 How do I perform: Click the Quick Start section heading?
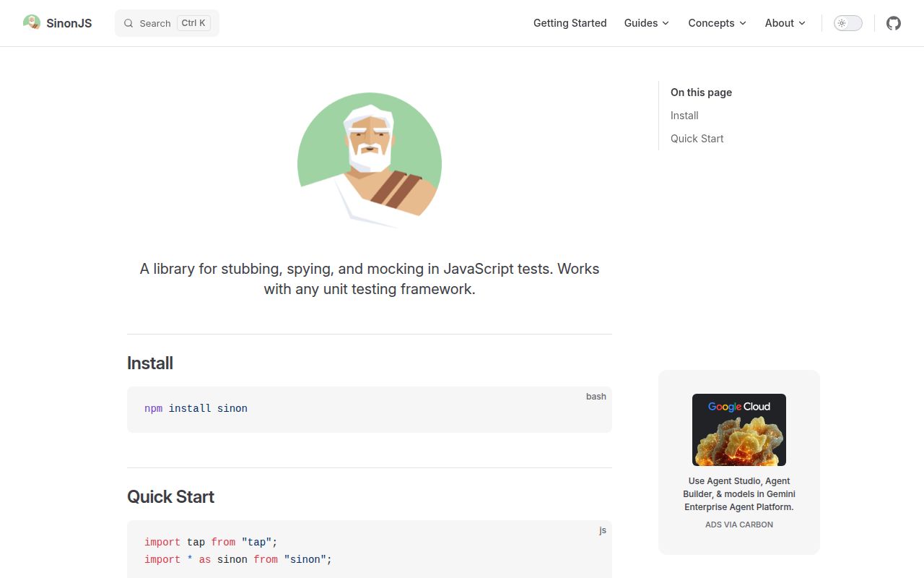170,496
